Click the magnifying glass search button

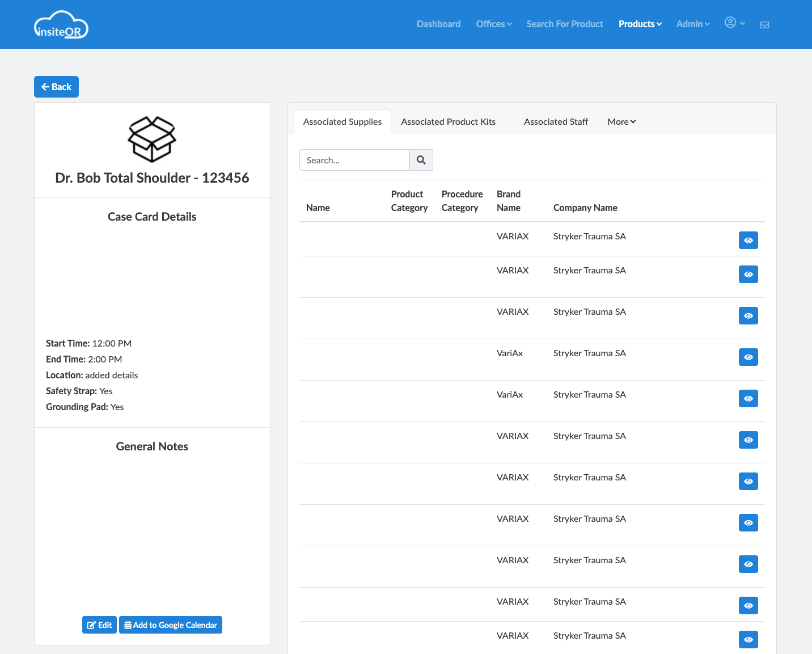[421, 160]
